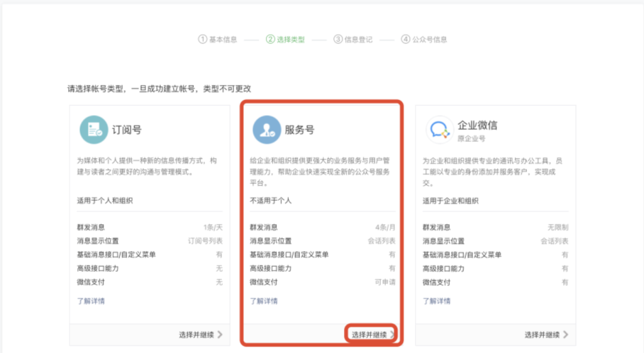This screenshot has width=644, height=353.
Task: Go to 公众号信息 step
Action: tap(430, 40)
